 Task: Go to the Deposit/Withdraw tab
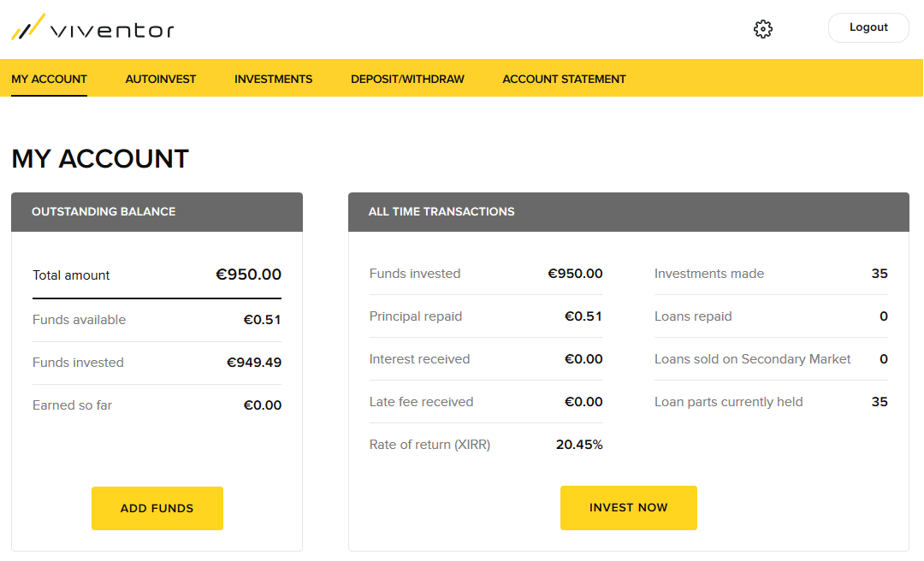click(x=407, y=79)
